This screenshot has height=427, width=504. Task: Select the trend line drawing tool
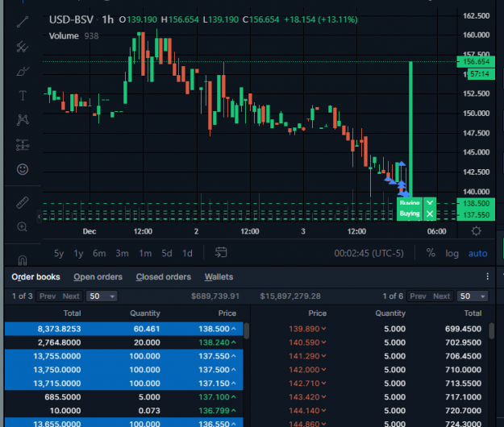click(x=23, y=22)
